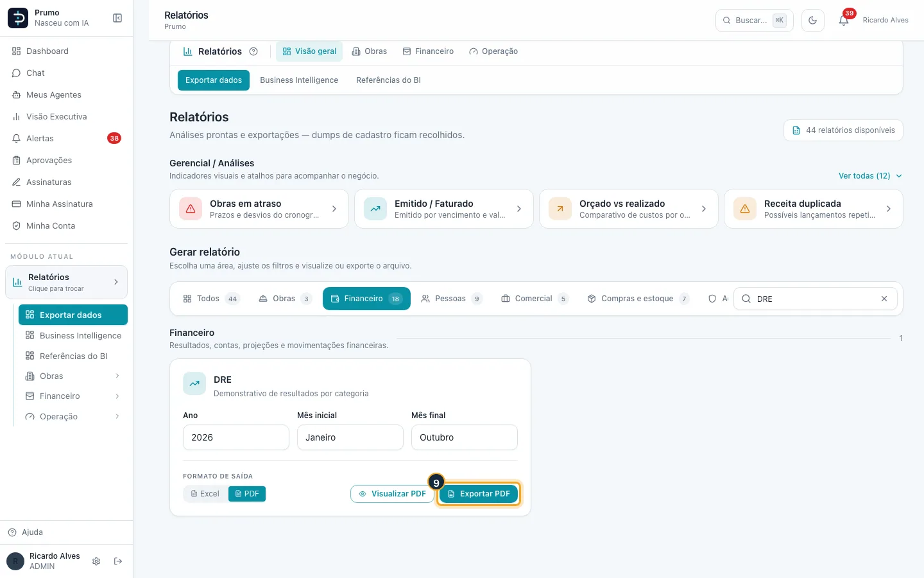This screenshot has width=924, height=578.
Task: Click the Exportar PDF button
Action: [479, 494]
